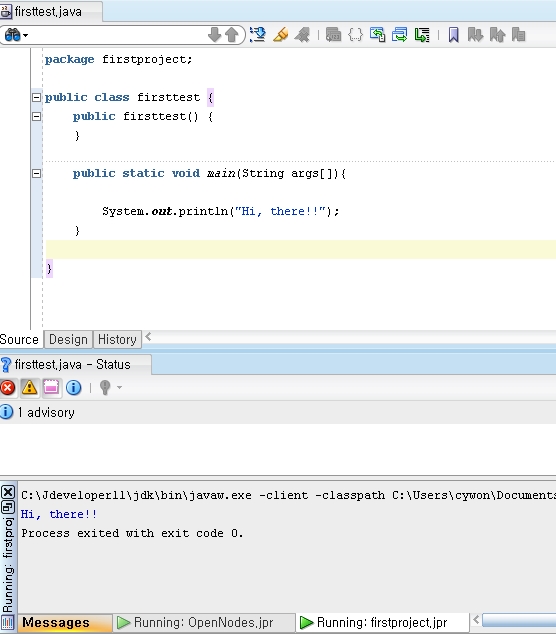
Task: Switch to the History tab
Action: coord(117,340)
